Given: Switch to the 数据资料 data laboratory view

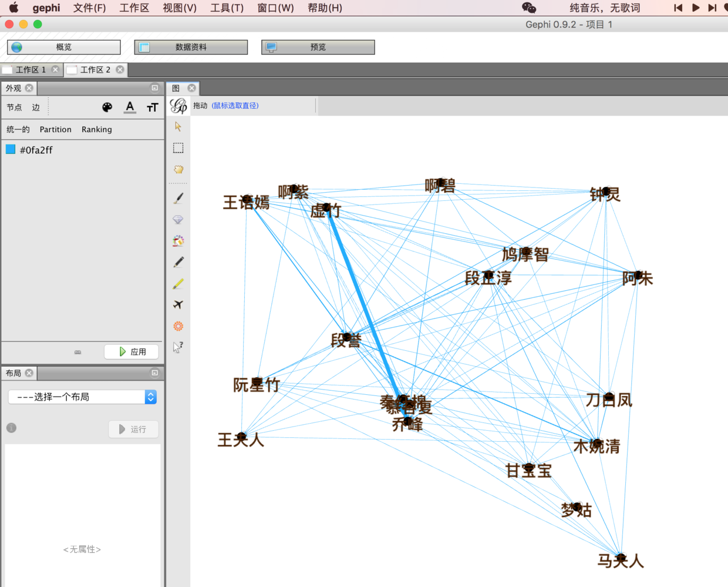Looking at the screenshot, I should (x=191, y=47).
